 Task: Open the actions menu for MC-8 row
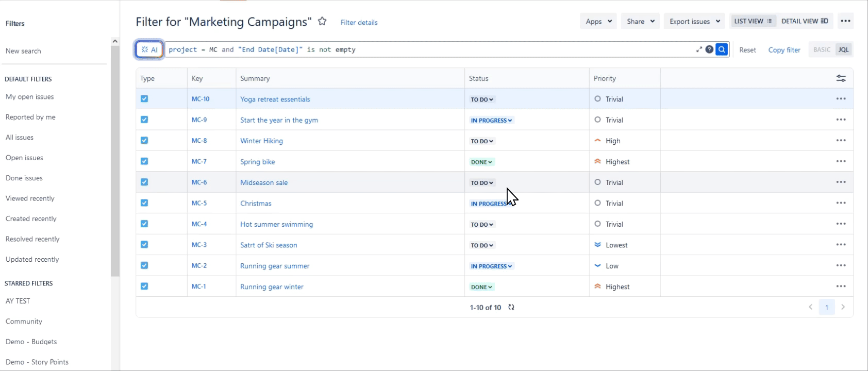[x=841, y=141]
